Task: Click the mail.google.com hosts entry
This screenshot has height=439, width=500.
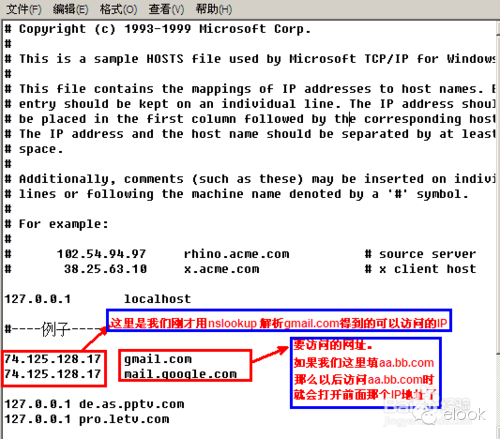Action: [180, 374]
